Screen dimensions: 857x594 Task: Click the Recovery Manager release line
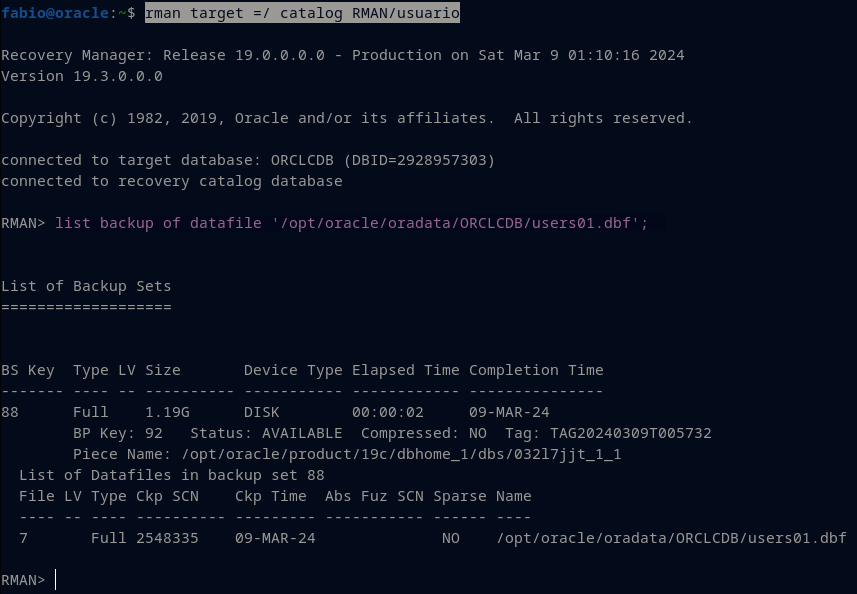click(x=342, y=55)
